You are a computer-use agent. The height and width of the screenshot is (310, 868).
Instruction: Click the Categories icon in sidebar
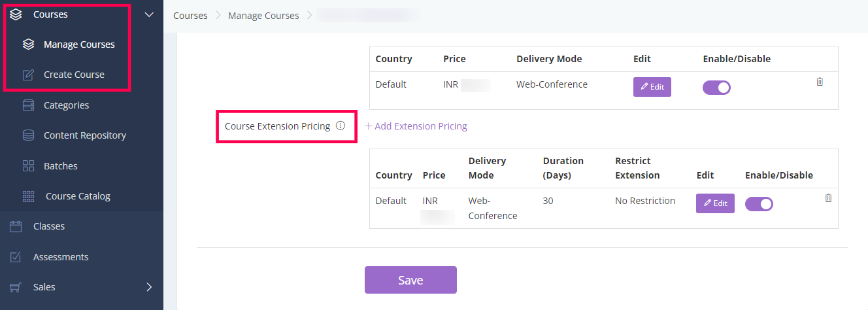coord(28,105)
